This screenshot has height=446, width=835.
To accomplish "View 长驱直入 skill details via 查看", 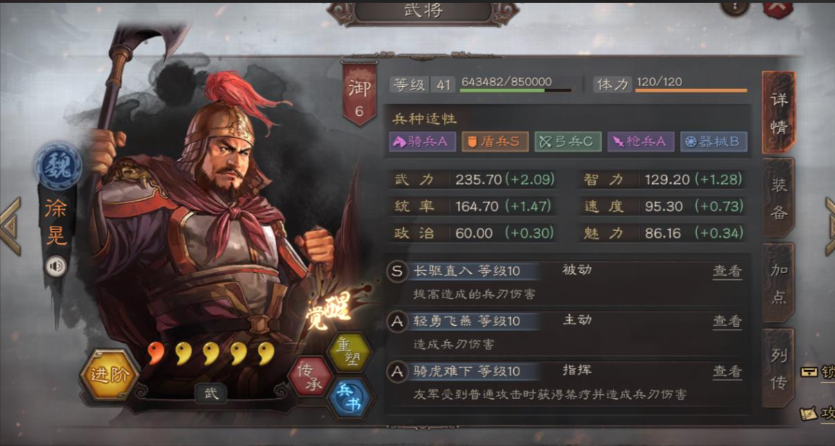I will pyautogui.click(x=727, y=271).
